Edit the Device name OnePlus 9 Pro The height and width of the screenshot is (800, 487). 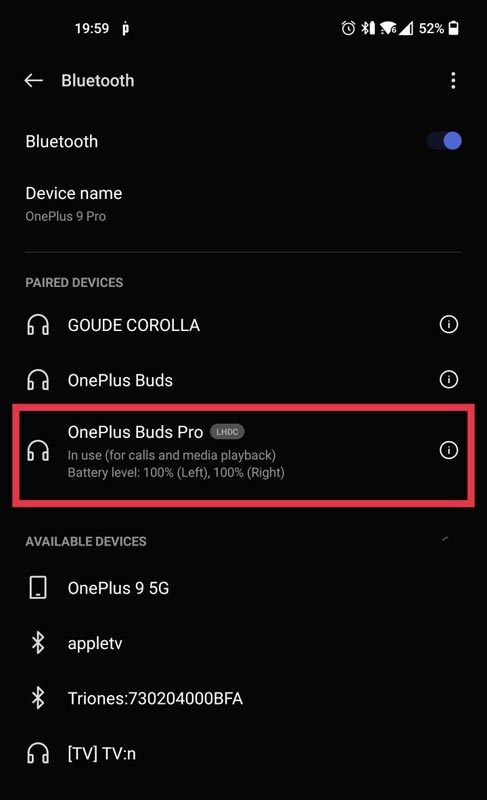click(243, 204)
